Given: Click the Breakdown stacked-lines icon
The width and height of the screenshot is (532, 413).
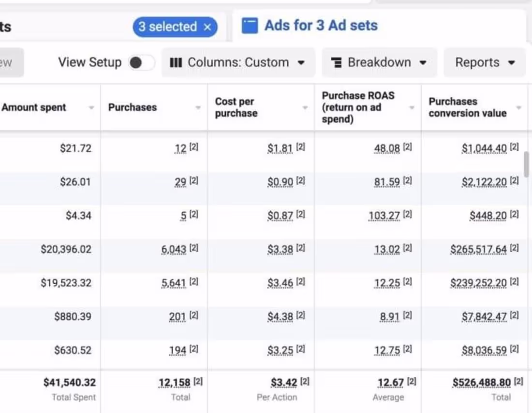Looking at the screenshot, I should [337, 62].
